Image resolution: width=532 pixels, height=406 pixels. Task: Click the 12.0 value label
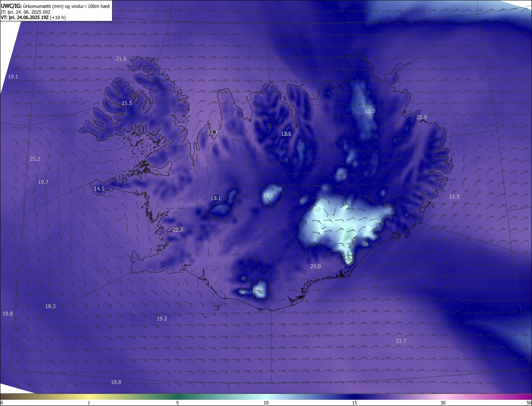point(370,111)
